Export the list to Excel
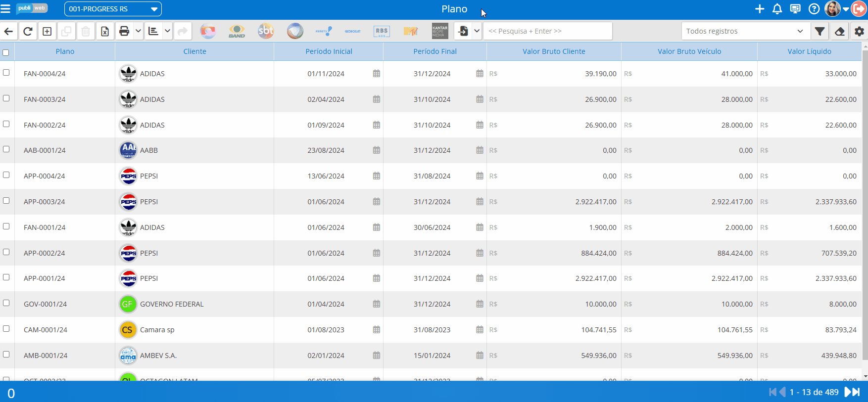This screenshot has height=402, width=868. tap(105, 31)
